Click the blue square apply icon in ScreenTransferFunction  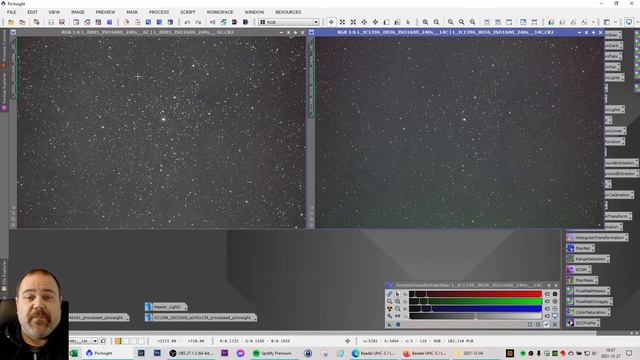pyautogui.click(x=398, y=325)
